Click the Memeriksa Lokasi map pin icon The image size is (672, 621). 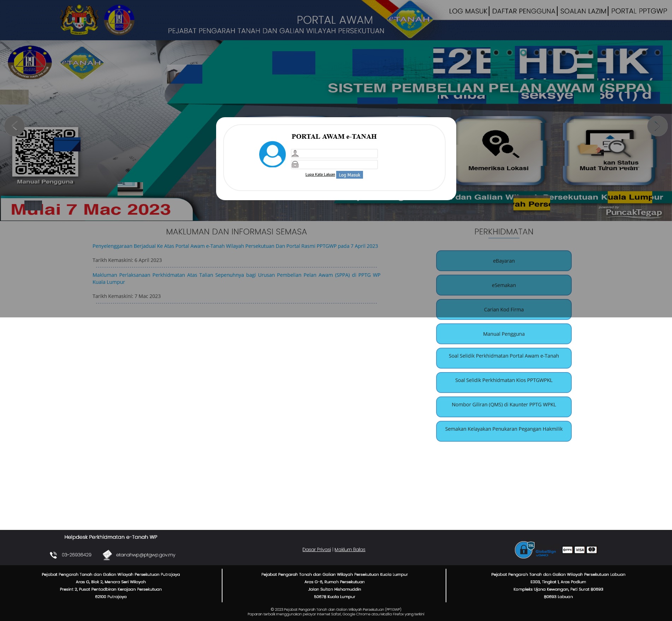499,144
